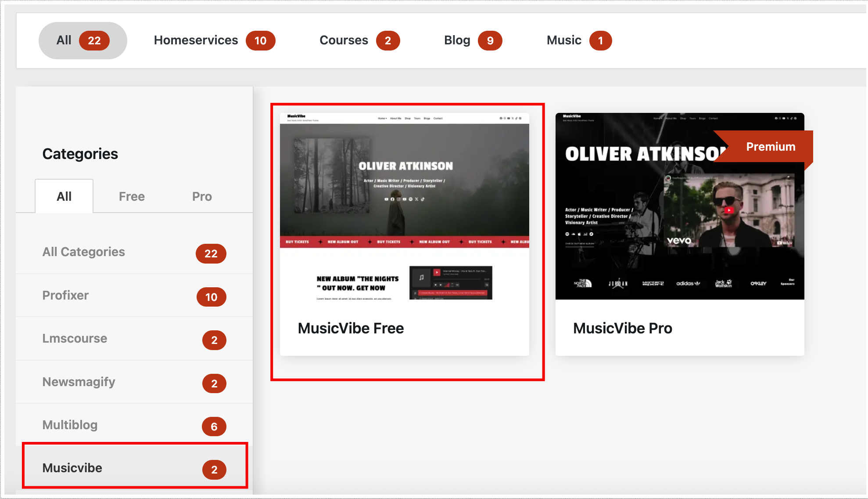This screenshot has width=868, height=499.
Task: Filter by the Lmscourse category
Action: [x=134, y=339]
